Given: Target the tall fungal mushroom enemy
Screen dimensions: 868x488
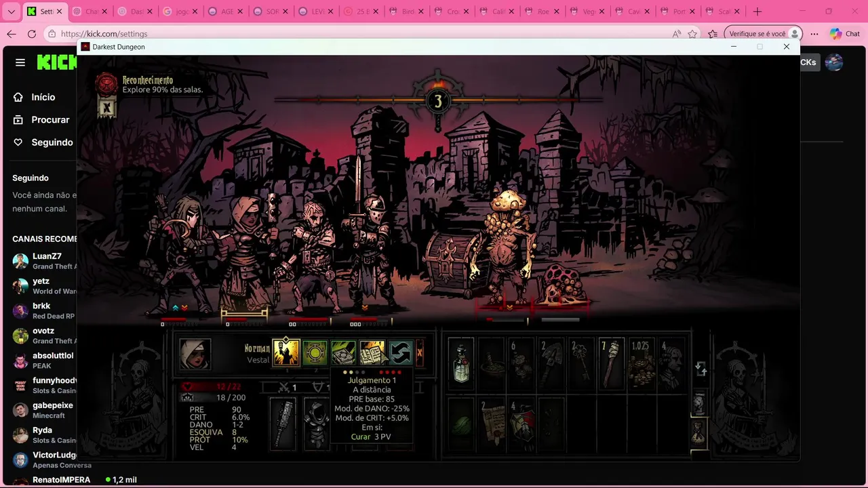Looking at the screenshot, I should coord(505,247).
